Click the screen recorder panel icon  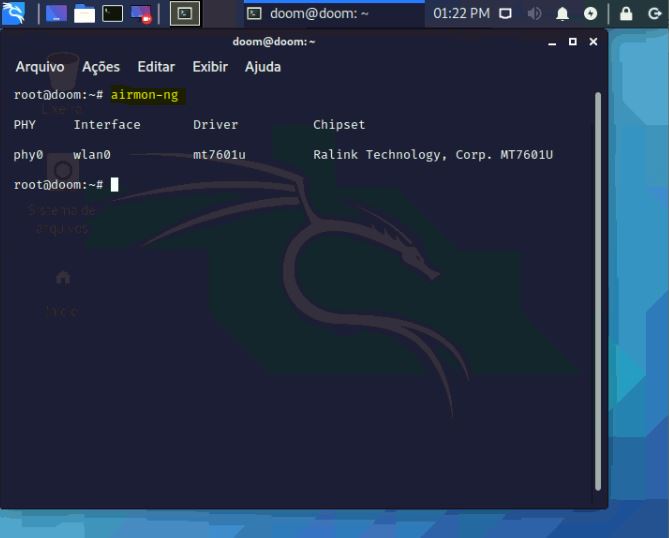tap(141, 13)
